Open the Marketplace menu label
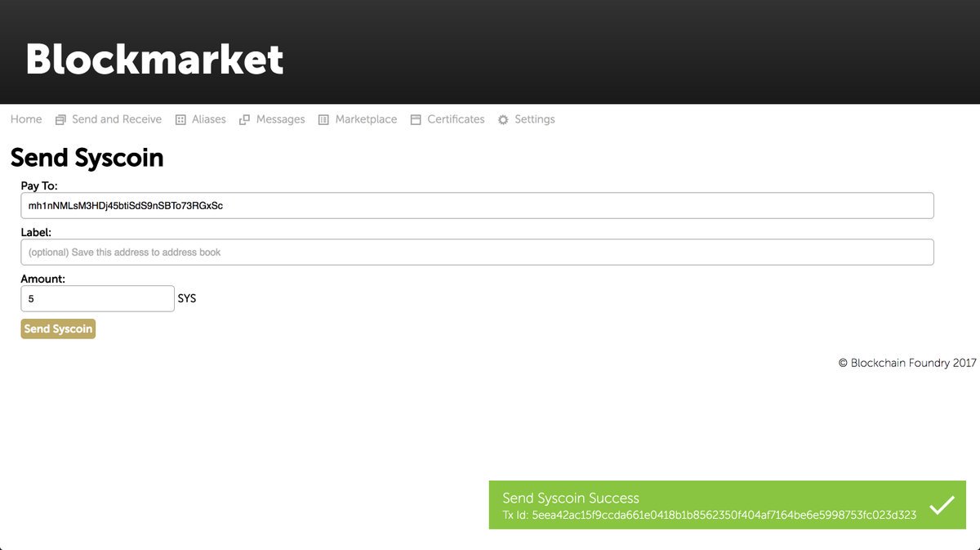 tap(366, 119)
